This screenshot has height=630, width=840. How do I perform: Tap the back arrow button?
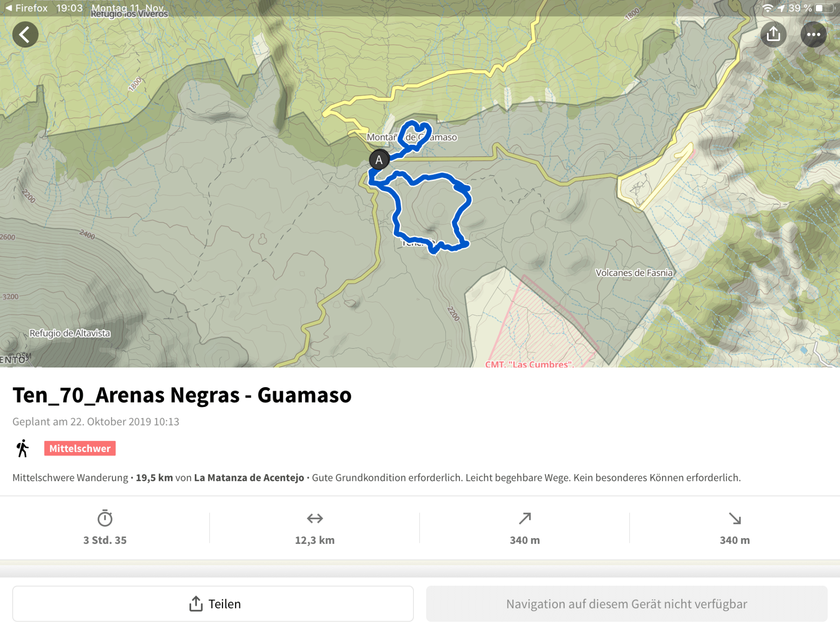pos(25,35)
